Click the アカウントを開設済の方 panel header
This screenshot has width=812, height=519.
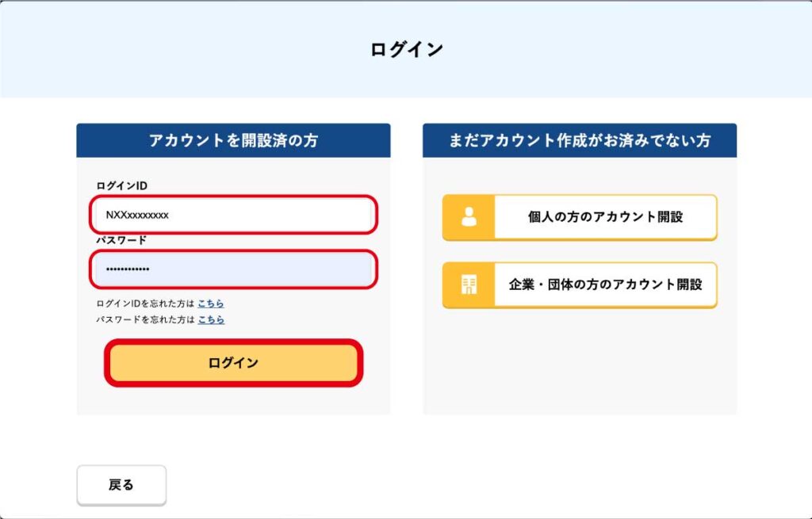[234, 140]
